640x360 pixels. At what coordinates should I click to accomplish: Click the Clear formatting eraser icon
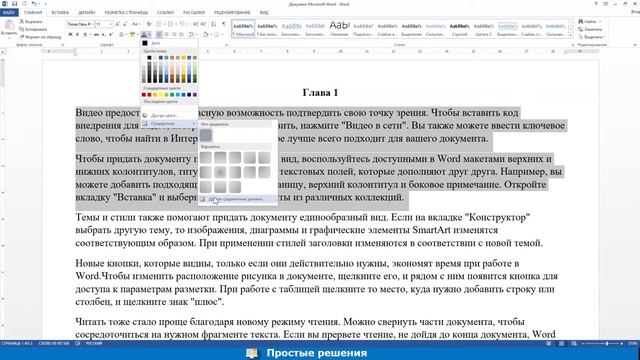click(x=149, y=24)
